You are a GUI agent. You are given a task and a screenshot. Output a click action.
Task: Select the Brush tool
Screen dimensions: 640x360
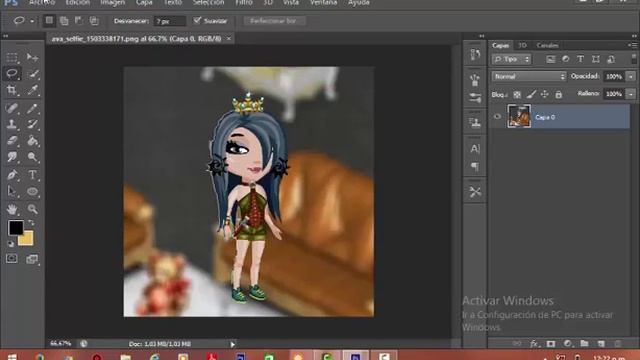tap(32, 108)
